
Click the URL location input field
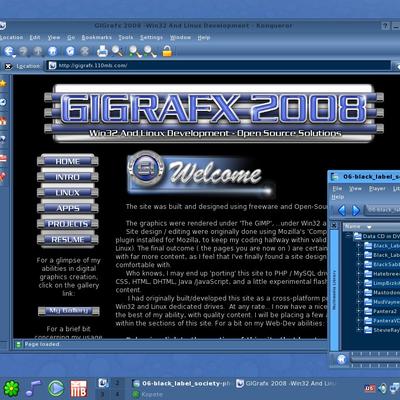pyautogui.click(x=218, y=65)
